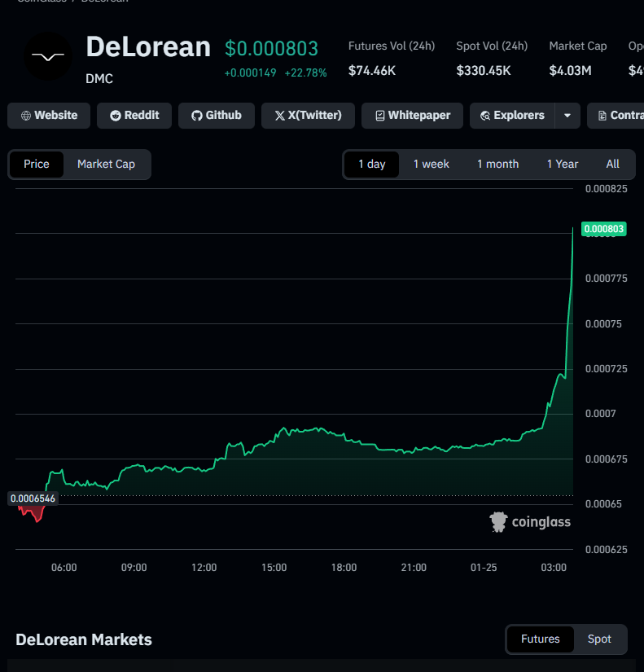The height and width of the screenshot is (672, 644).
Task: Click the 0.0006546 opening price marker
Action: coord(33,499)
